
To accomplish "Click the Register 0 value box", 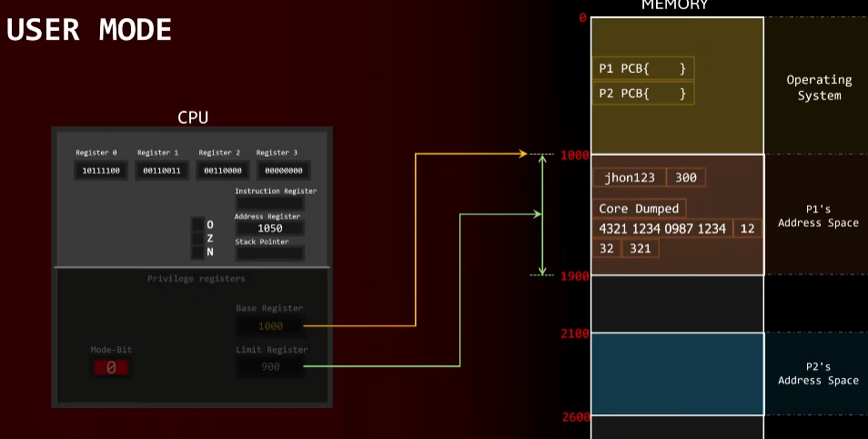I will click(101, 170).
